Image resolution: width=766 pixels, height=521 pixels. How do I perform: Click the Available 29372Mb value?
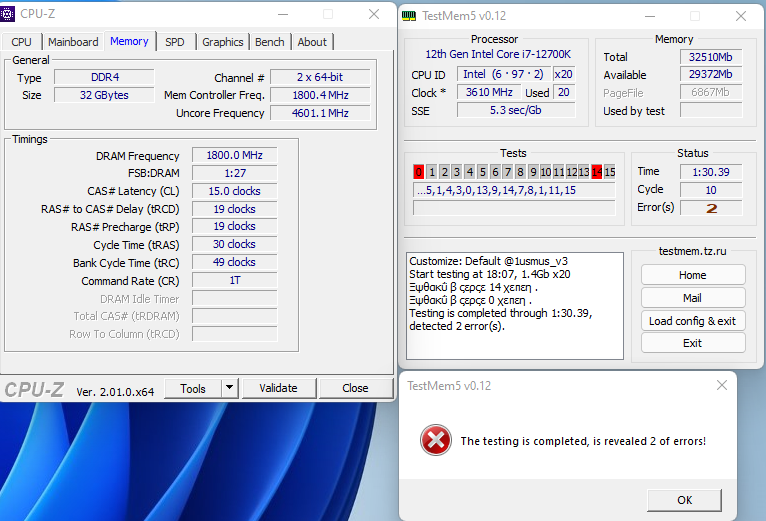pos(711,75)
